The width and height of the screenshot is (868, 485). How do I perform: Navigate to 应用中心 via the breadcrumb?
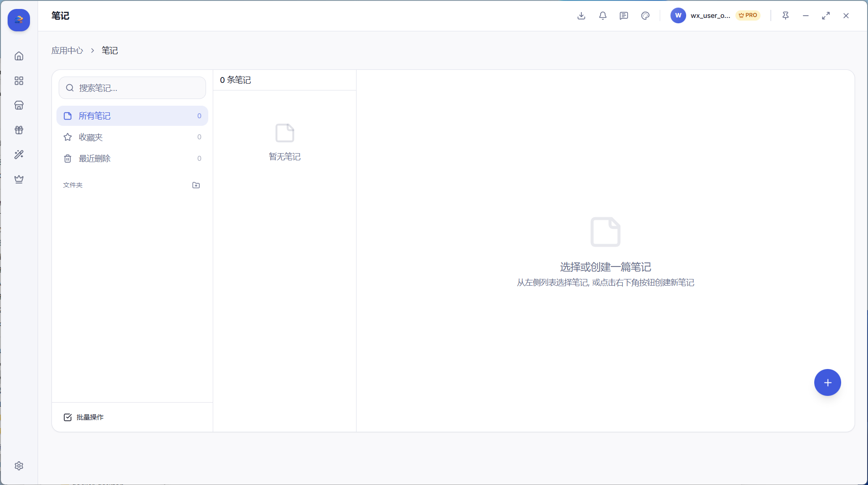pos(67,50)
